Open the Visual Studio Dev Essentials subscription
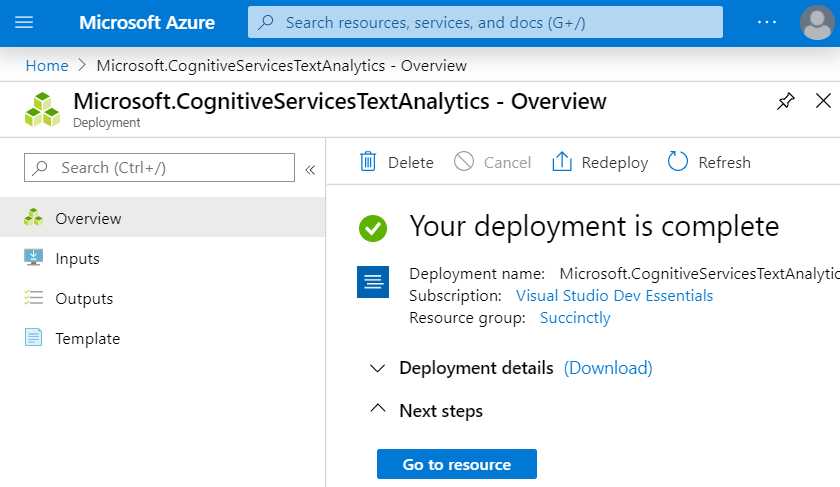The image size is (840, 487). tap(614, 296)
